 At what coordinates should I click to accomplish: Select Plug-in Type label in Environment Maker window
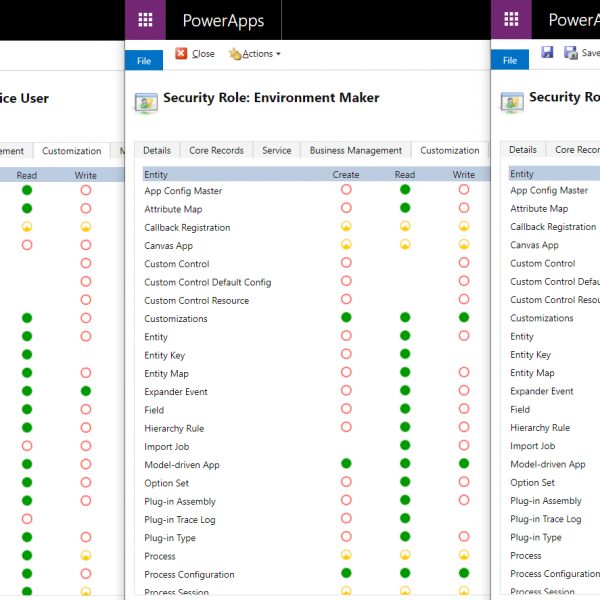coord(170,538)
